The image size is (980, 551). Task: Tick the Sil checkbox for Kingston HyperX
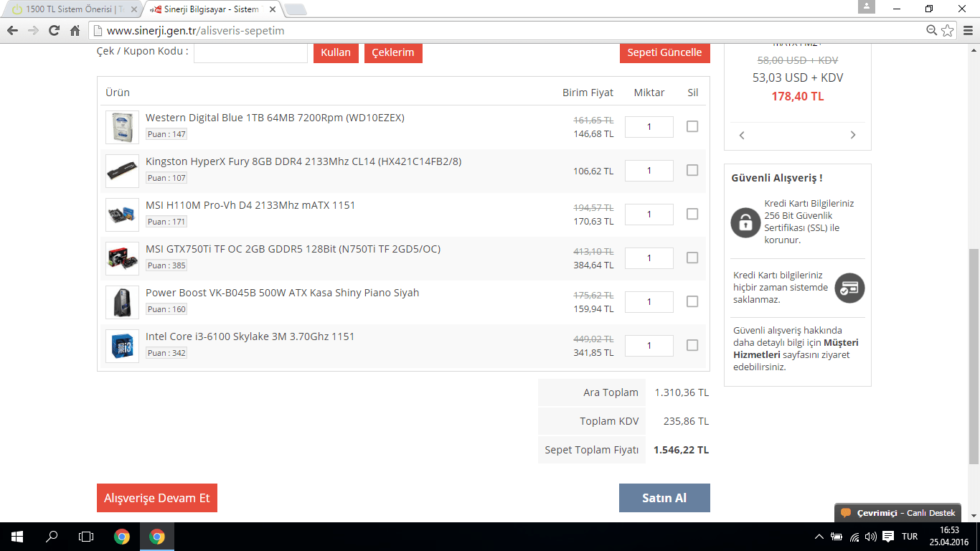(692, 170)
